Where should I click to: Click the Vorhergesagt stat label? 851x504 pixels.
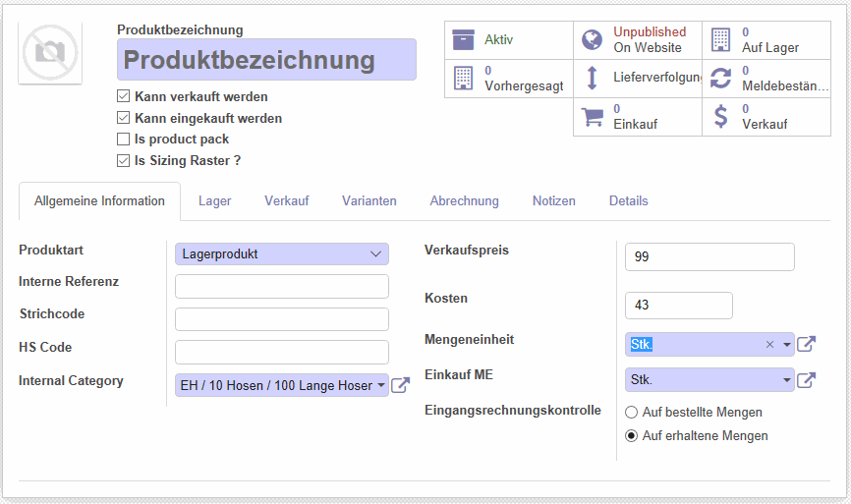point(524,85)
